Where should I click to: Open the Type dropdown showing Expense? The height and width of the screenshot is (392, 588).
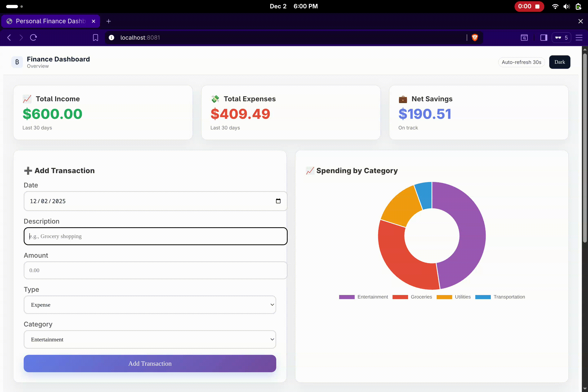tap(150, 305)
